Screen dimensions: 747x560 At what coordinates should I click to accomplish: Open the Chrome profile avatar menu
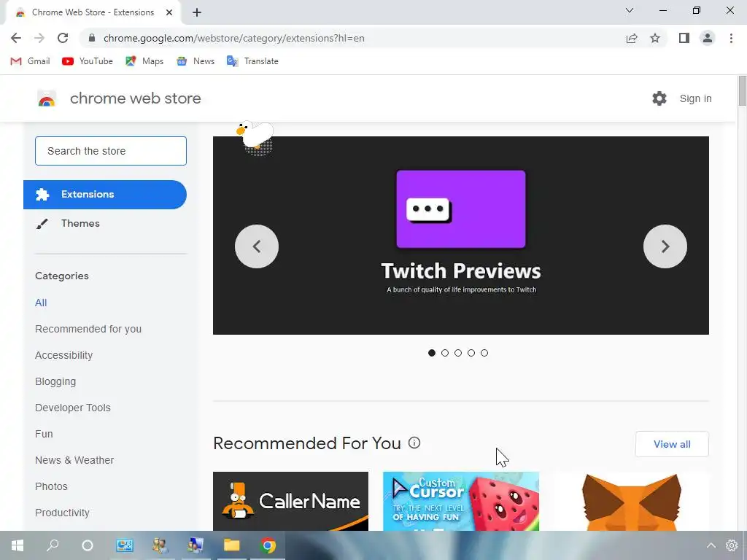(x=708, y=38)
